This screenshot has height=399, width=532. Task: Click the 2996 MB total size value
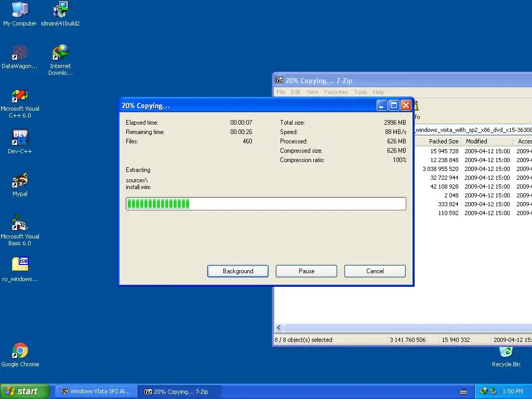coord(395,123)
